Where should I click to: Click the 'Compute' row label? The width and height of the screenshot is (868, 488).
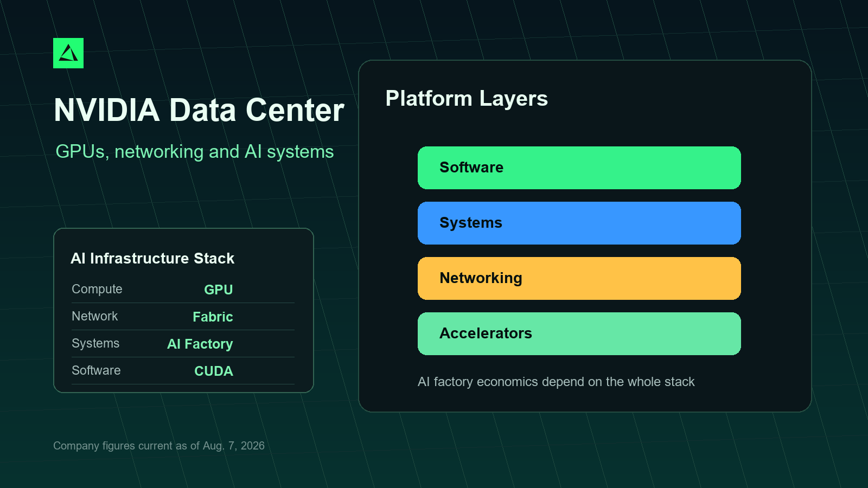point(97,289)
